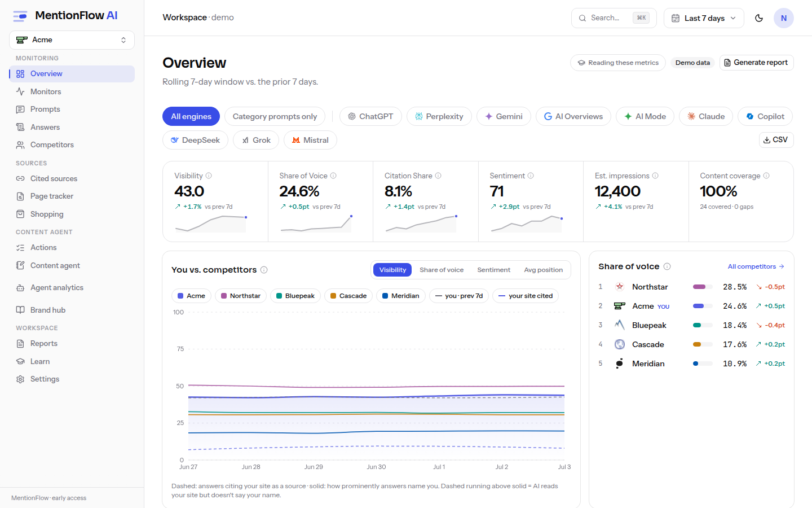Click the MentionFlow AI logo icon

(x=20, y=16)
